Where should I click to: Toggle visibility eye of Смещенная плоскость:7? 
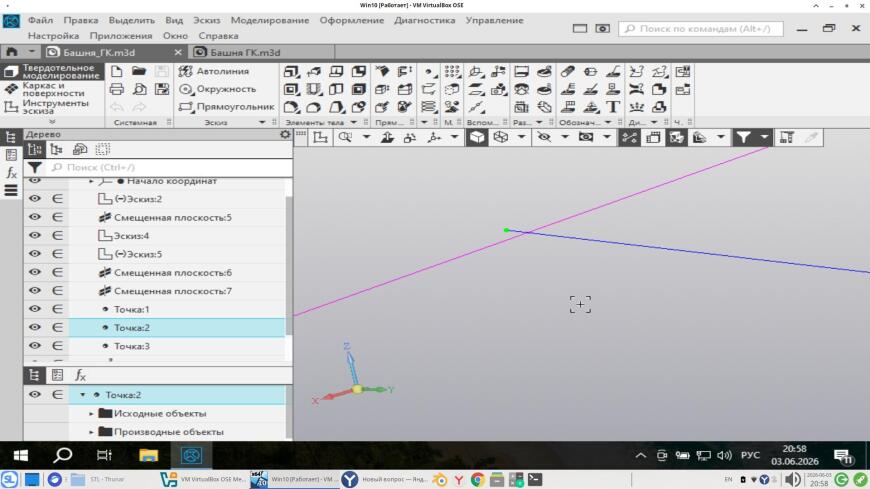[x=35, y=290]
